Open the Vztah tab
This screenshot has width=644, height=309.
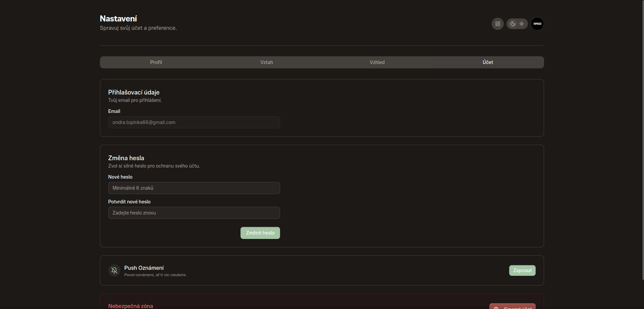tap(266, 62)
